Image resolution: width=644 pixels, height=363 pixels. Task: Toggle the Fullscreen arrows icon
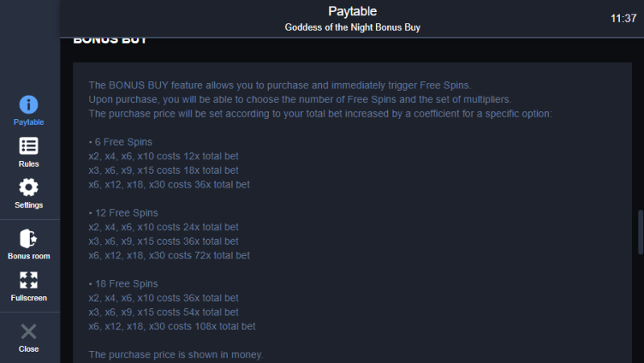pyautogui.click(x=28, y=280)
